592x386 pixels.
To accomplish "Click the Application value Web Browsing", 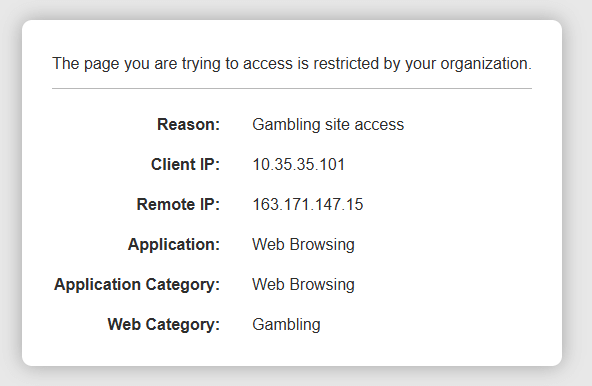I will pos(304,245).
